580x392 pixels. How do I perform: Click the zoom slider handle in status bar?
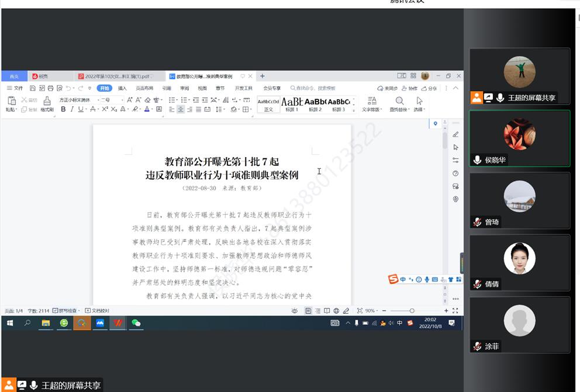pyautogui.click(x=412, y=311)
